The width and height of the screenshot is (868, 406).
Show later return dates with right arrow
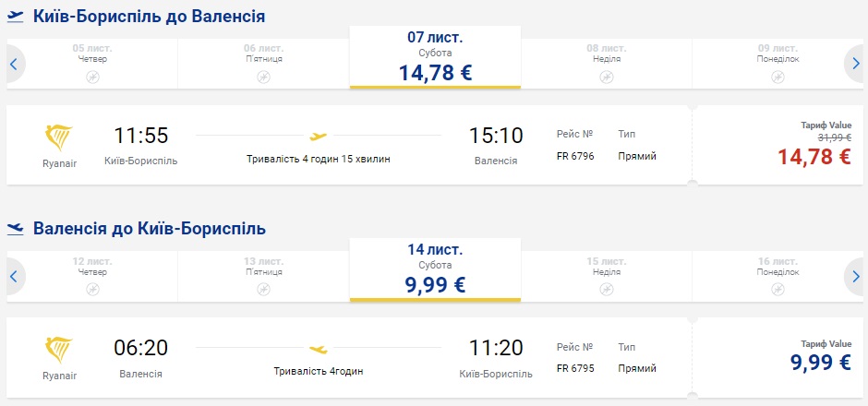(x=853, y=276)
